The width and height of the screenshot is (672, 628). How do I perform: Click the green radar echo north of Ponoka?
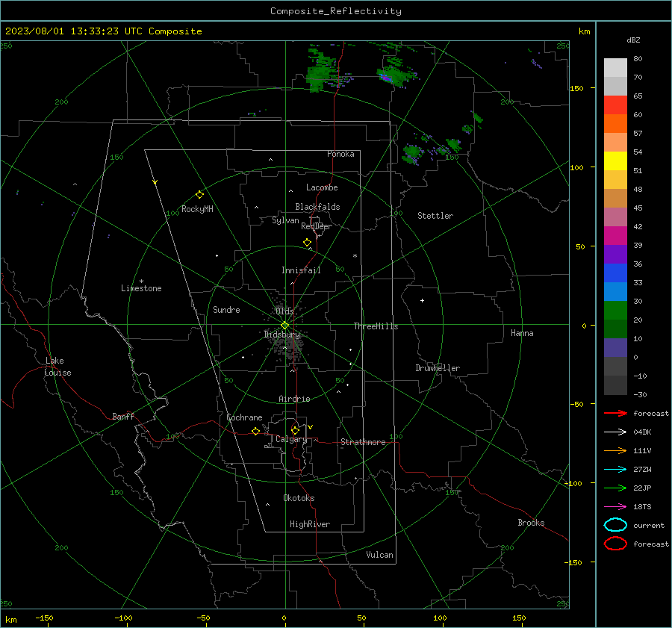(321, 72)
